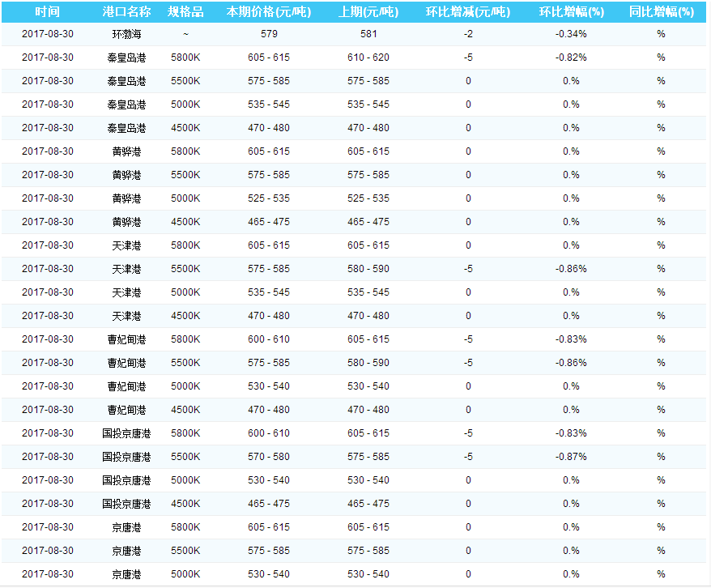Click the 时间 column header
This screenshot has height=588, width=711.
47,11
